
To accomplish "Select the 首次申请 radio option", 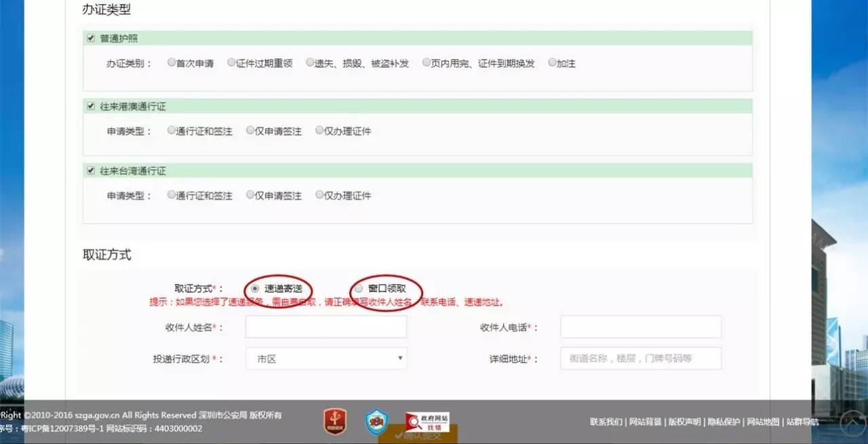I will coord(172,63).
